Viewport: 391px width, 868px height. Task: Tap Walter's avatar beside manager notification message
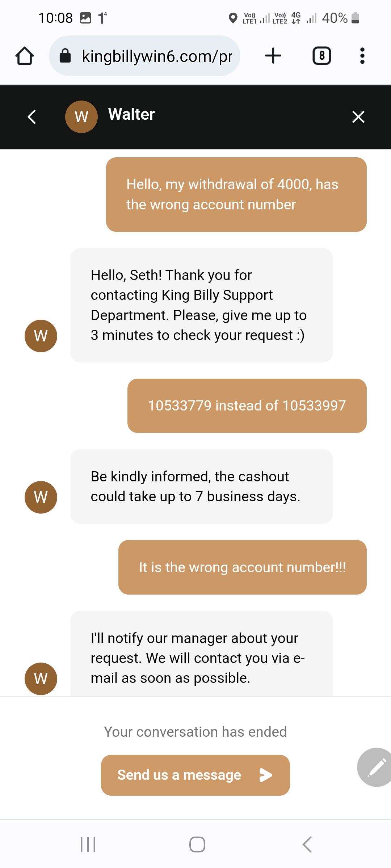coord(41,678)
